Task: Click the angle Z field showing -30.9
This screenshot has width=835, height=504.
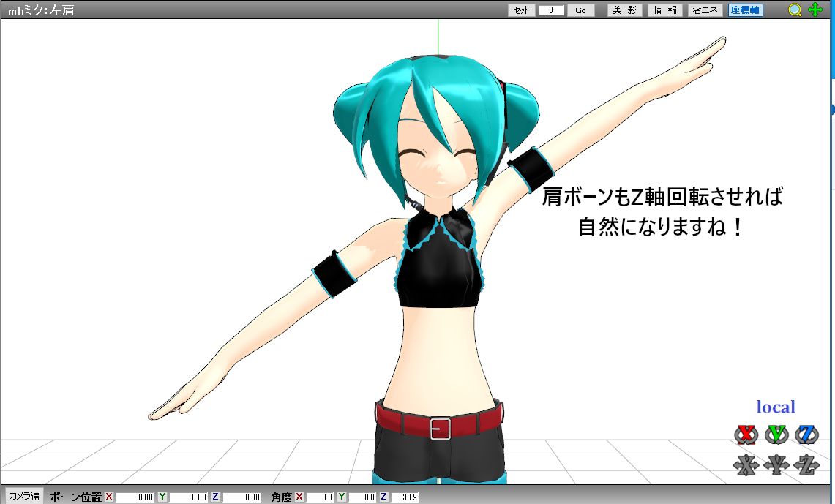Action: pyautogui.click(x=405, y=497)
